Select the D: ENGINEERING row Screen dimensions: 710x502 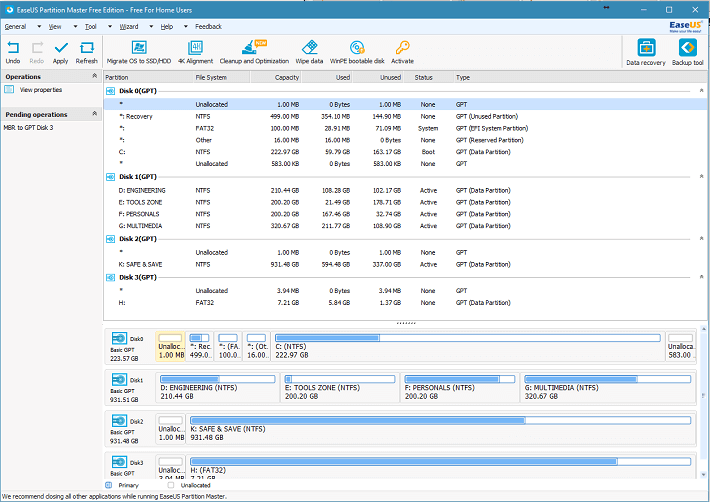coord(405,191)
